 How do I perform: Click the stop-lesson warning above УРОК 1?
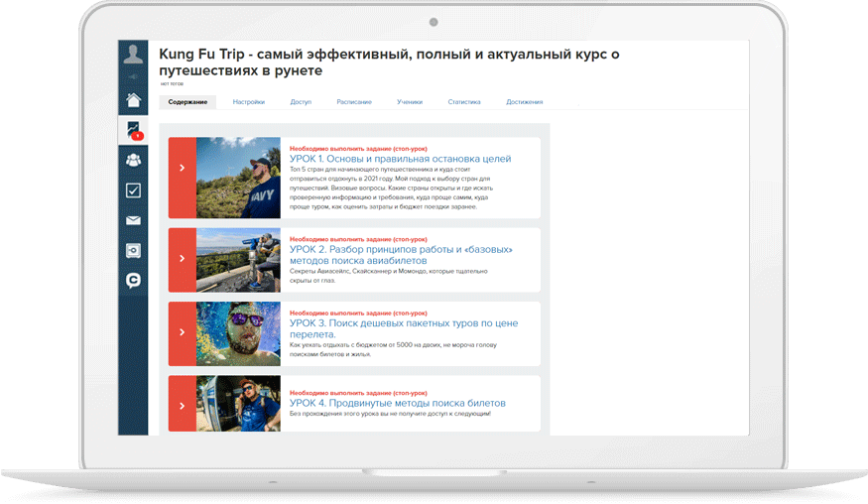[358, 149]
